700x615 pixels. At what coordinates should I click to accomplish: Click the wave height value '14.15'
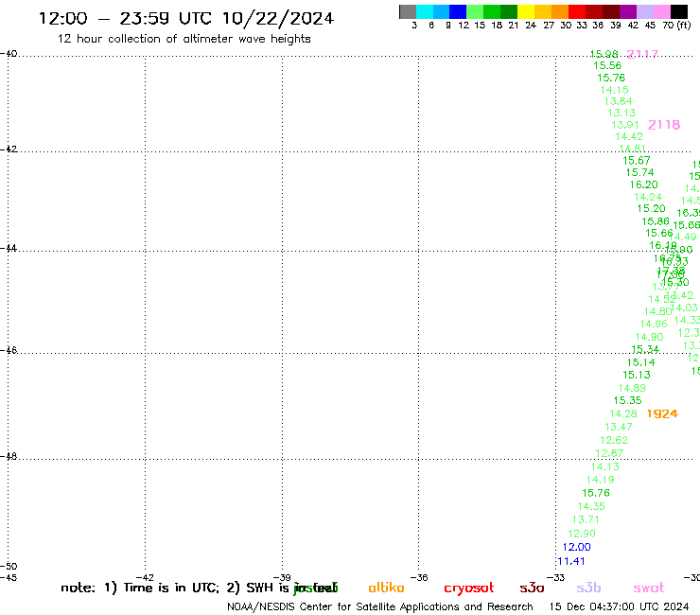[x=614, y=90]
